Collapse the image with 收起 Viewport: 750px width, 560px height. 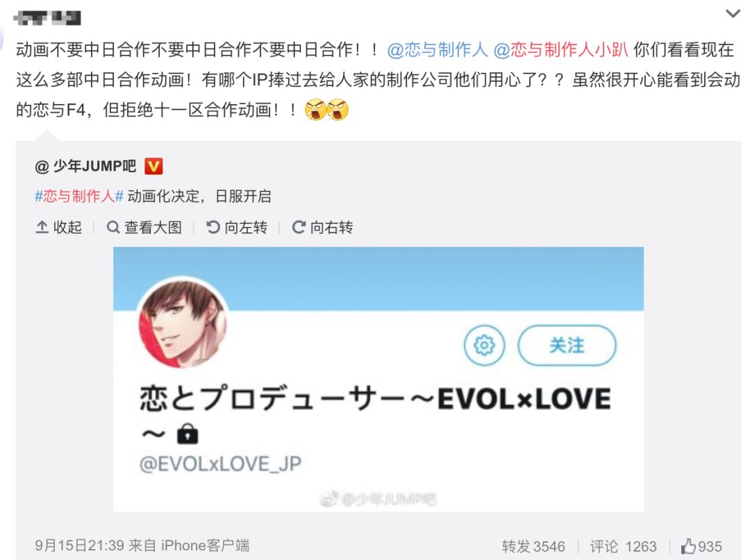point(58,228)
